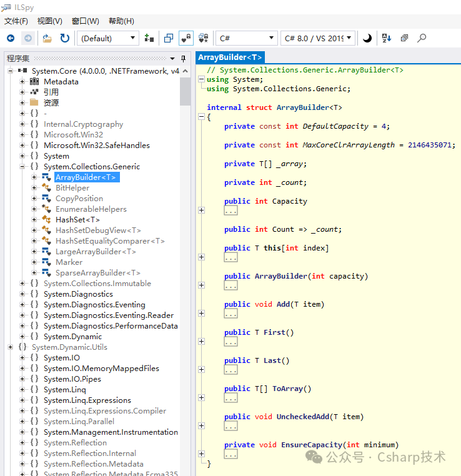Click the Search magnifier icon
The width and height of the screenshot is (461, 476).
[422, 38]
